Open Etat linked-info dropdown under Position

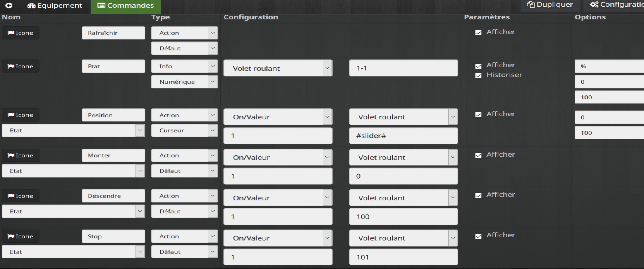[x=73, y=130]
